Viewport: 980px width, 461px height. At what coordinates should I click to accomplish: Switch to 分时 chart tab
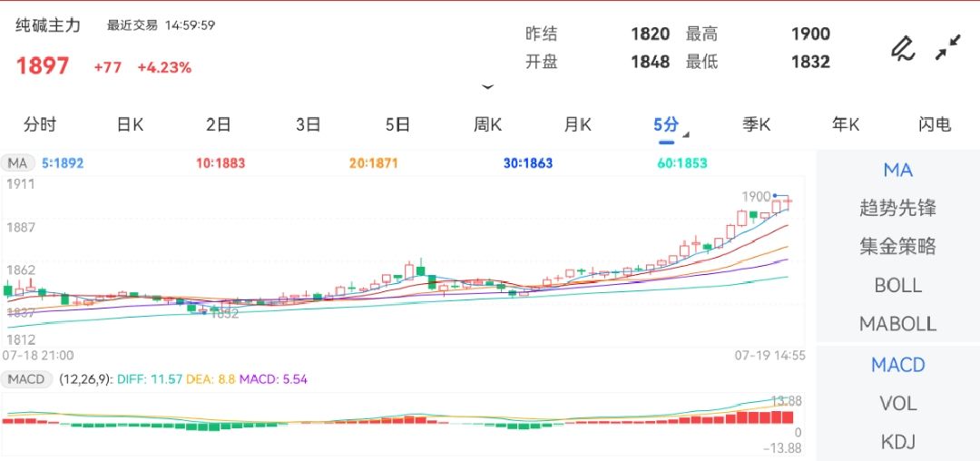39,125
